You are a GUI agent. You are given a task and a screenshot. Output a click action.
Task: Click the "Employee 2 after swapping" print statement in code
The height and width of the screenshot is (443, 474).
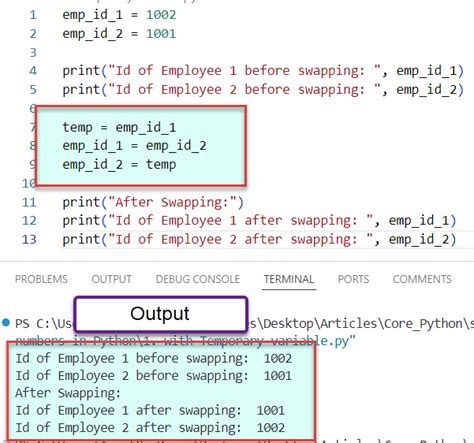pos(259,239)
